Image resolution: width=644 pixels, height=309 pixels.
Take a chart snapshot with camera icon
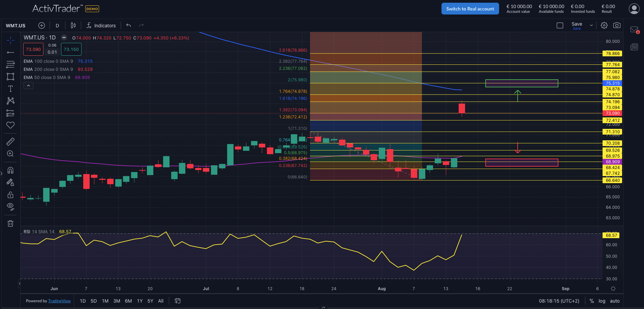click(x=617, y=25)
